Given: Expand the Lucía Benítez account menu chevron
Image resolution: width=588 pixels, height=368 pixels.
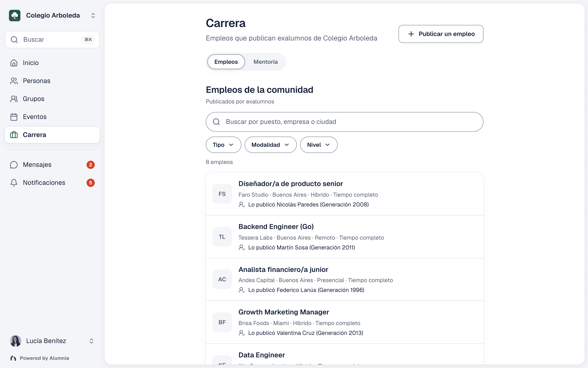Looking at the screenshot, I should [91, 341].
